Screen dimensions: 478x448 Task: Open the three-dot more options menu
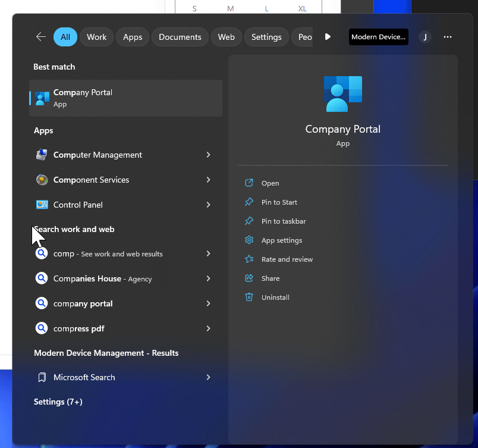tap(448, 37)
